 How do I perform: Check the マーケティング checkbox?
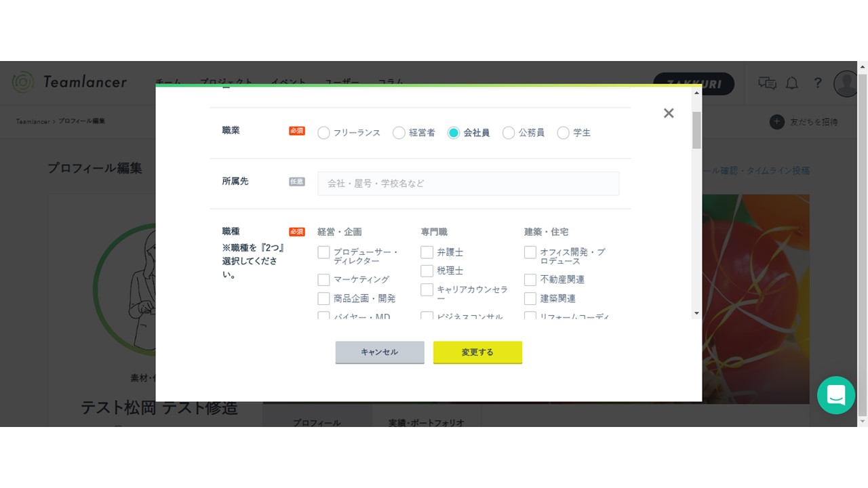[x=323, y=280]
